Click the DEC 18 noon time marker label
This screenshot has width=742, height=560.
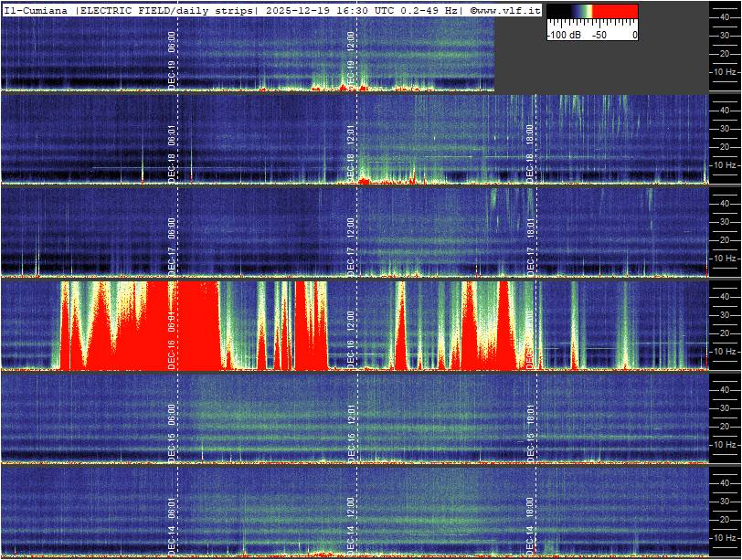click(351, 153)
